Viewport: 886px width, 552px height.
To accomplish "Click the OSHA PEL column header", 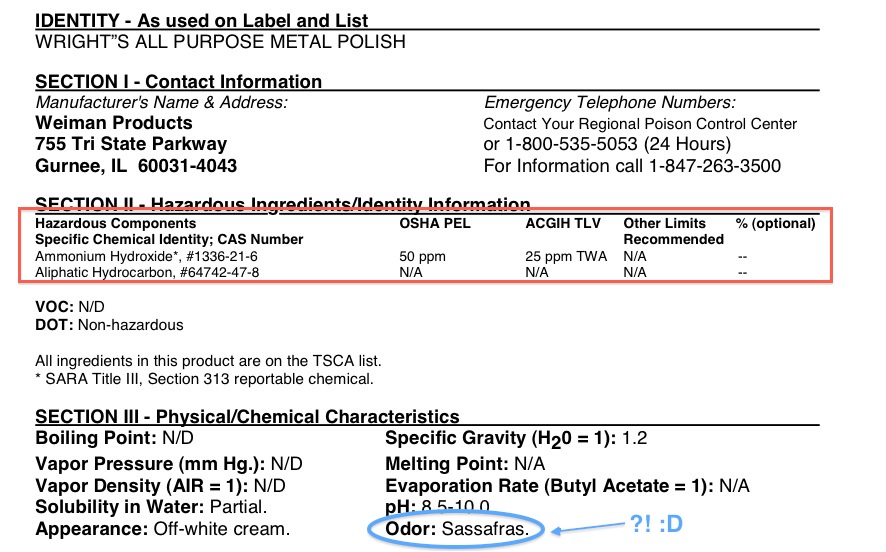I will (x=435, y=223).
